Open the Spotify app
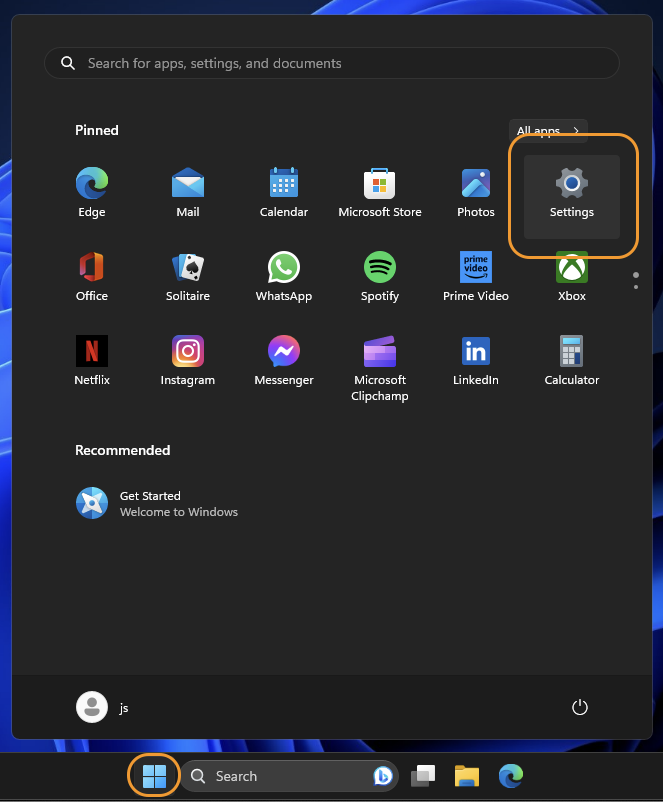 point(380,276)
